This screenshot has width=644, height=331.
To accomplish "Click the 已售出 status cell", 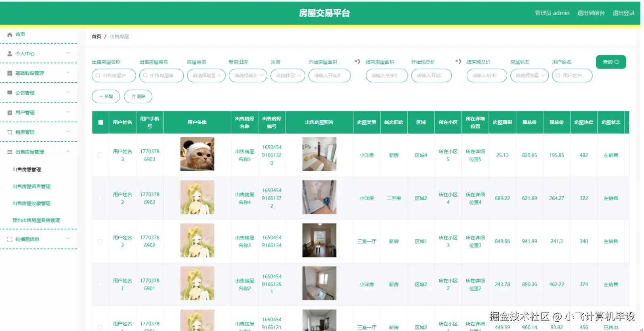I will 611,327.
